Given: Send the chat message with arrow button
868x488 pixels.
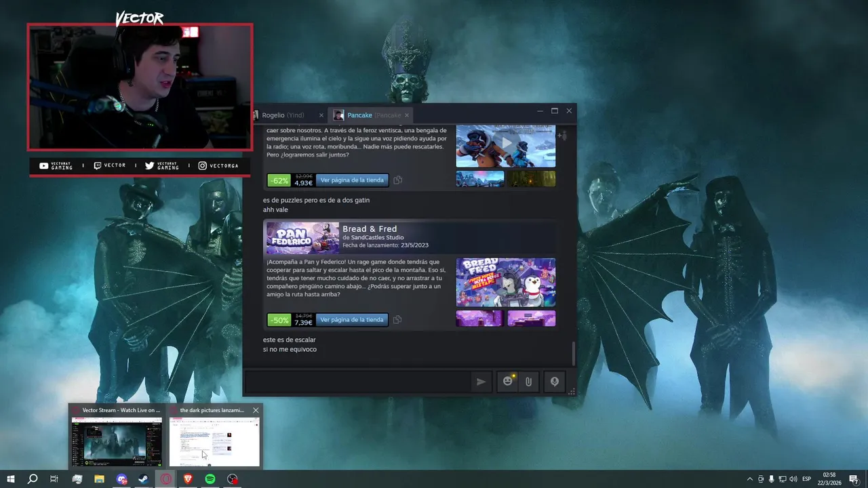Looking at the screenshot, I should [481, 382].
